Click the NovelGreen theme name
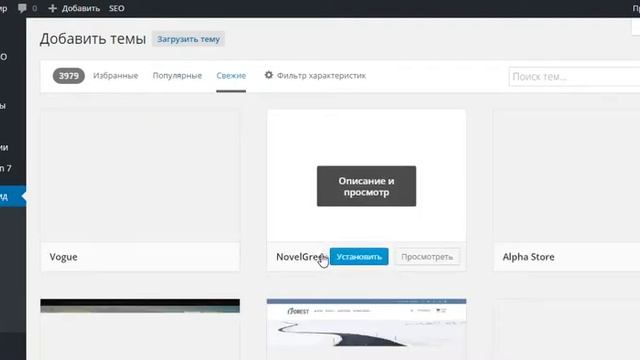Viewport: 640px width, 360px height. (x=301, y=257)
